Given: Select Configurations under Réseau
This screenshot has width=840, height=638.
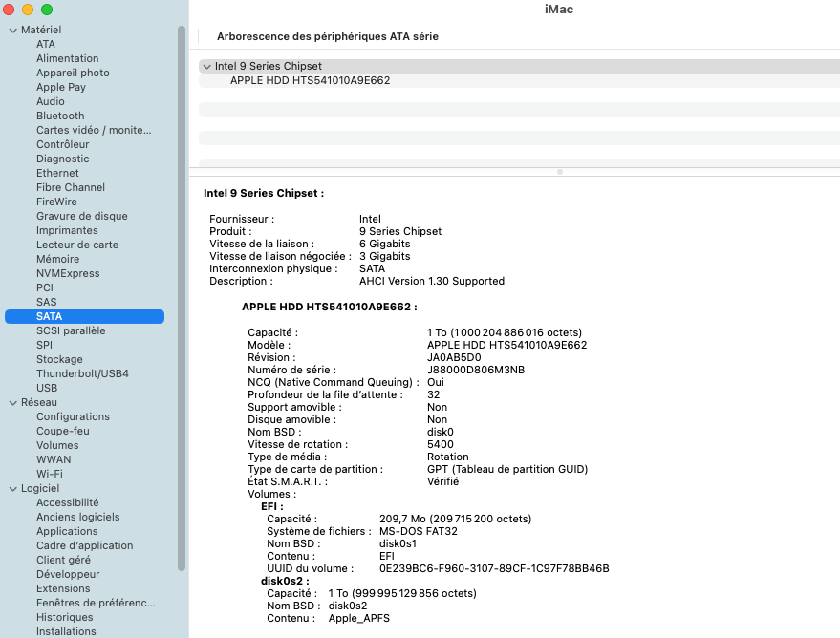Looking at the screenshot, I should [x=73, y=416].
